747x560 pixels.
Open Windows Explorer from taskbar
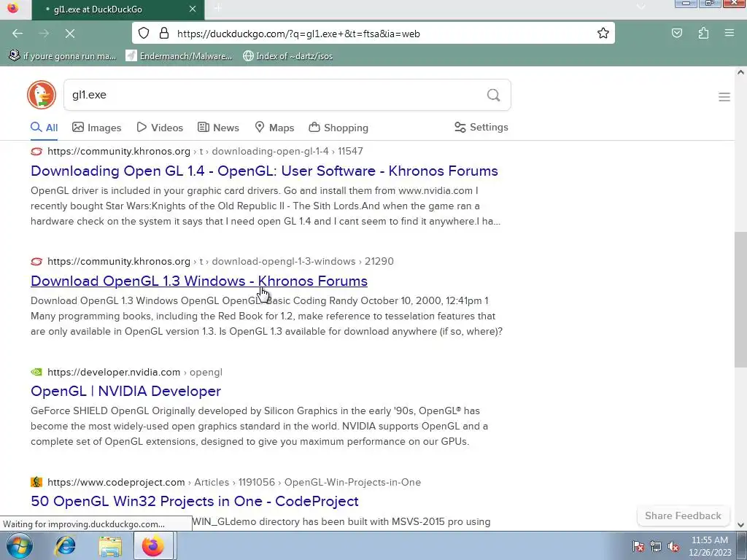coord(110,545)
